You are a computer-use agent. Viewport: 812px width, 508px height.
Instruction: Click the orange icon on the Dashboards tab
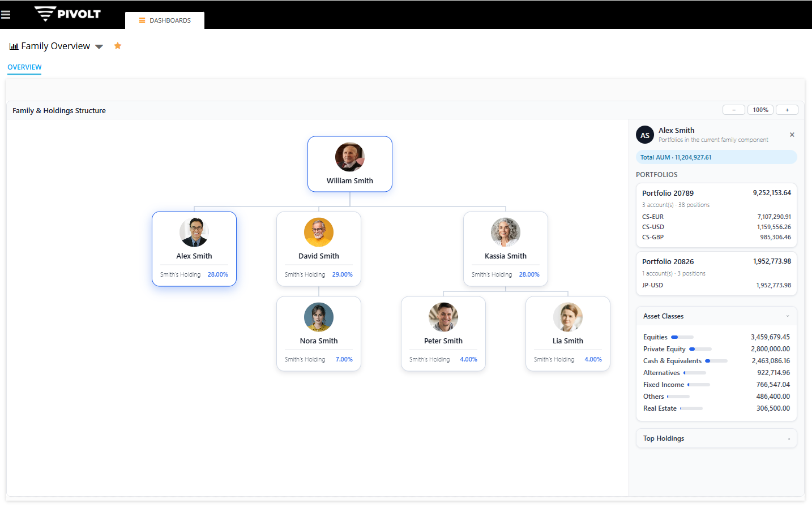(142, 20)
